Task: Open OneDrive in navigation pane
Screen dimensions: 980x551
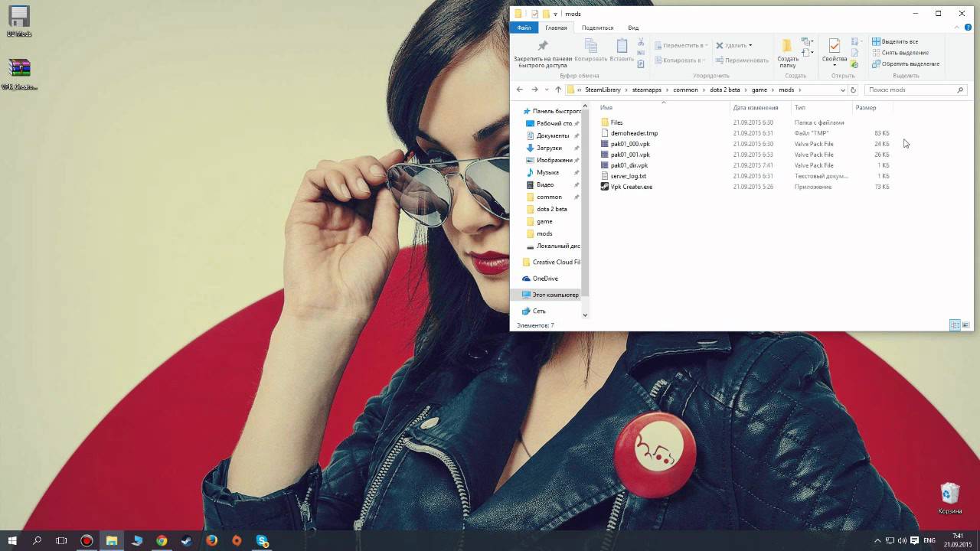Action: click(x=545, y=279)
